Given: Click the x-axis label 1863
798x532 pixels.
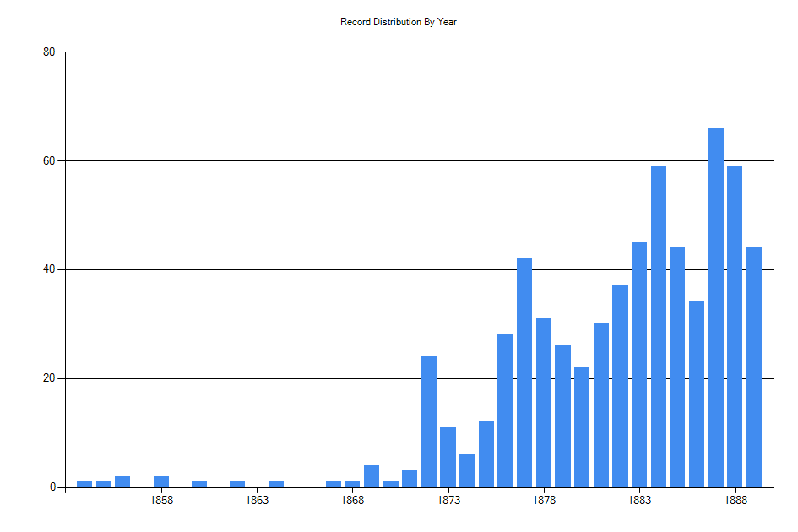Looking at the screenshot, I should click(x=257, y=501).
